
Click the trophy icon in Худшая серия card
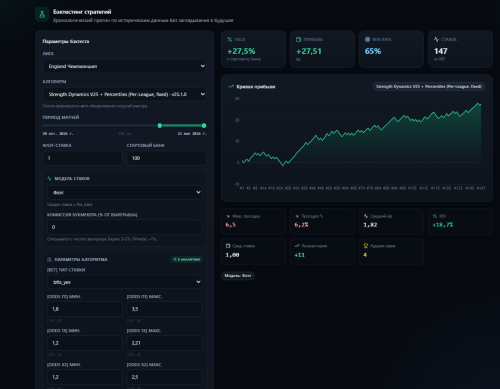366,246
